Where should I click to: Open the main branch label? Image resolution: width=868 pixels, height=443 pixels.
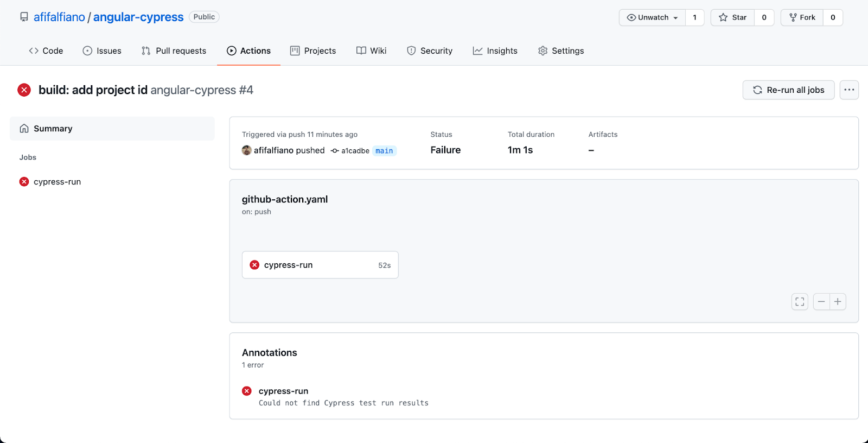384,151
